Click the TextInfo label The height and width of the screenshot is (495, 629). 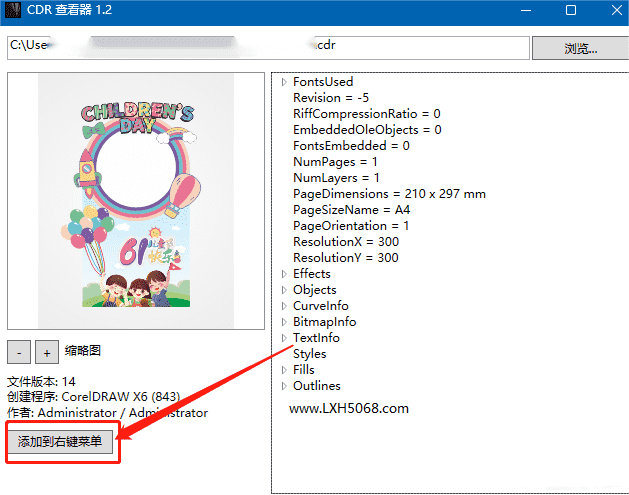click(316, 338)
